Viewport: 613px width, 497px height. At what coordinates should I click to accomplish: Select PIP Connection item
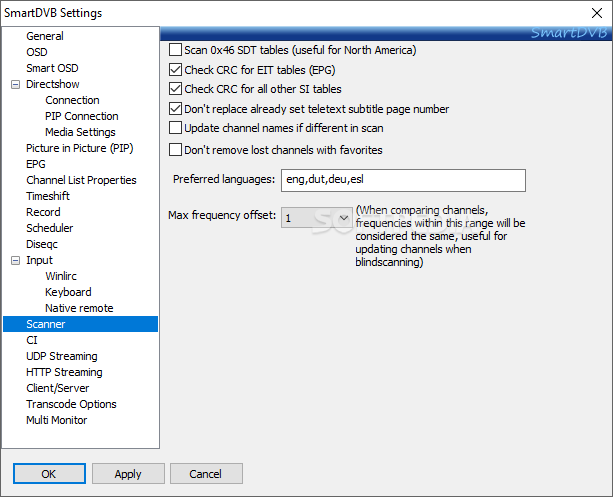(x=82, y=116)
